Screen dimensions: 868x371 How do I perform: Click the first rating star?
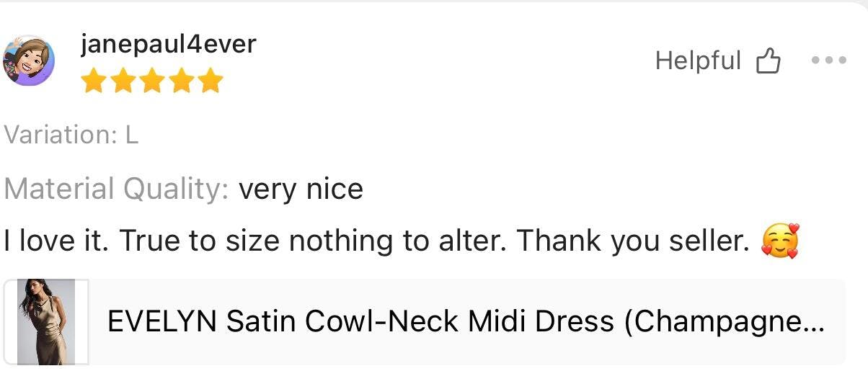pyautogui.click(x=94, y=81)
